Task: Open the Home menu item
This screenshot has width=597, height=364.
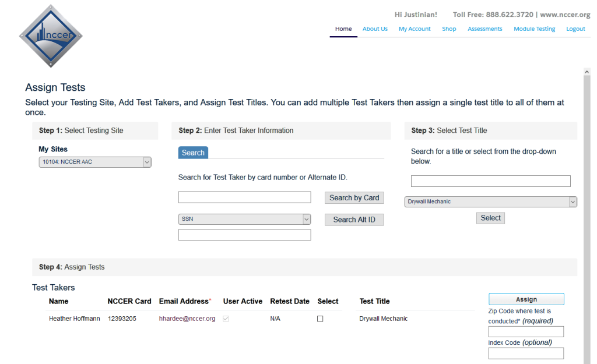Action: (343, 29)
